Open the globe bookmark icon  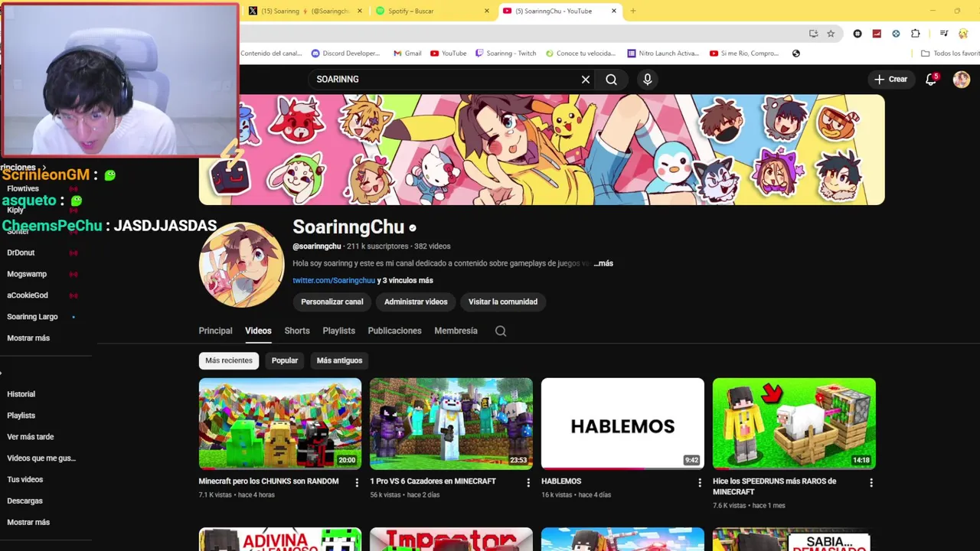click(x=796, y=54)
